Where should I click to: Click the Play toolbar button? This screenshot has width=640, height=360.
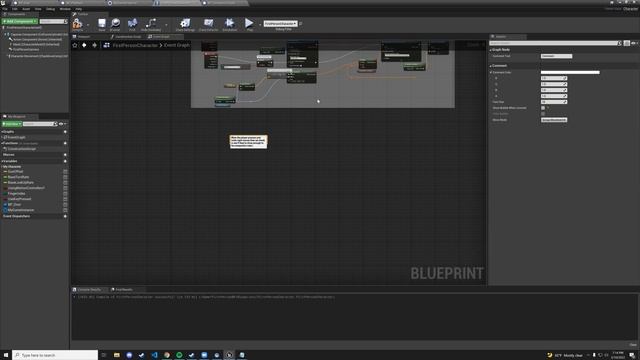[x=249, y=24]
